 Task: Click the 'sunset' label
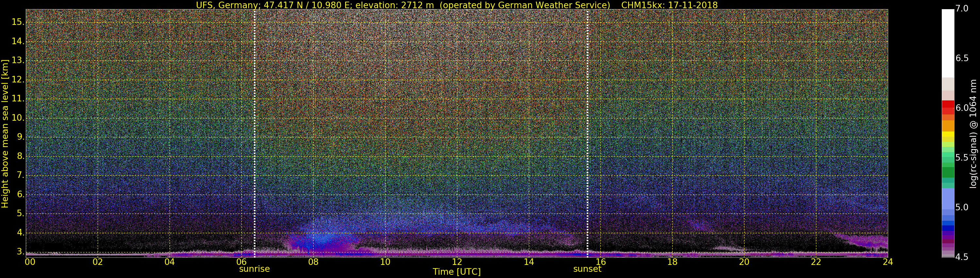point(587,269)
